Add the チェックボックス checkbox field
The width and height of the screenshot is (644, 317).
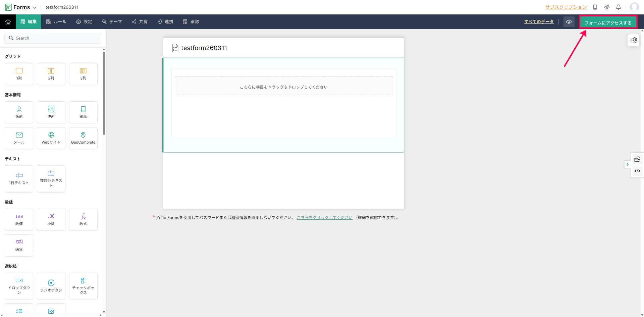pyautogui.click(x=83, y=286)
